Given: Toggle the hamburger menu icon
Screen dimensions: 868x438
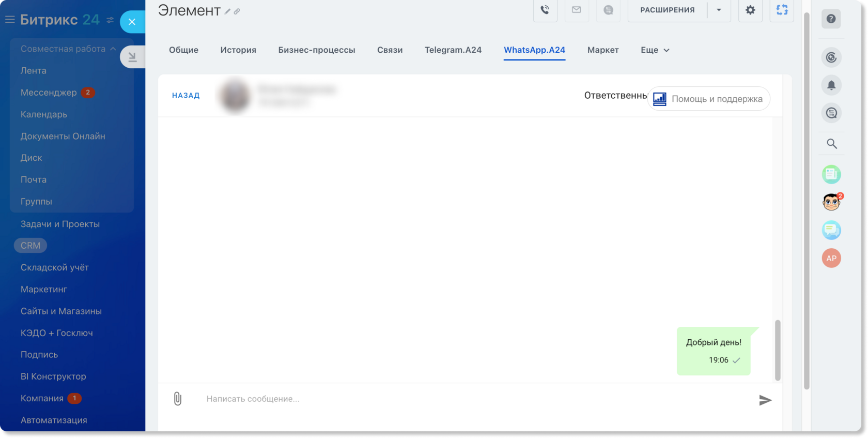Looking at the screenshot, I should (10, 20).
